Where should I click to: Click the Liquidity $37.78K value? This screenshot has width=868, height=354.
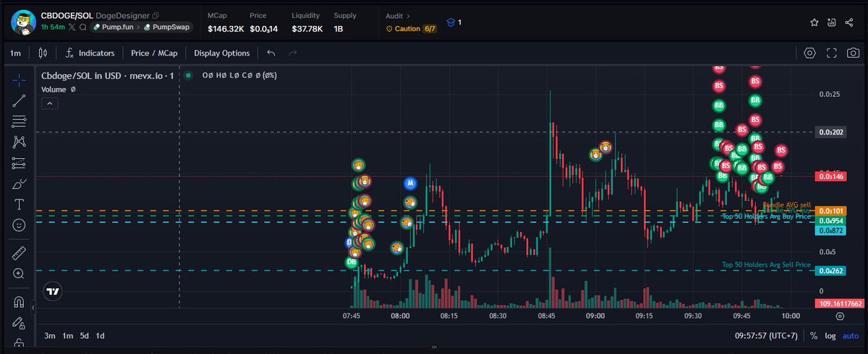coord(306,29)
